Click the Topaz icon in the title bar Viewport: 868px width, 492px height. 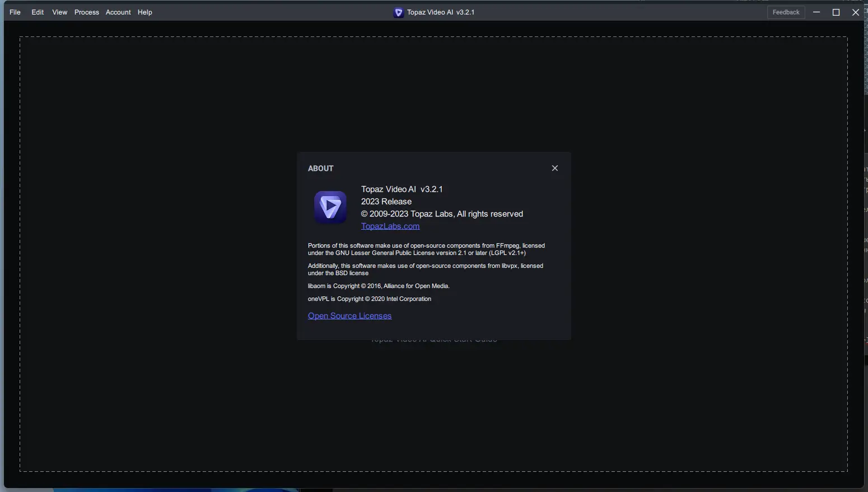coord(399,12)
